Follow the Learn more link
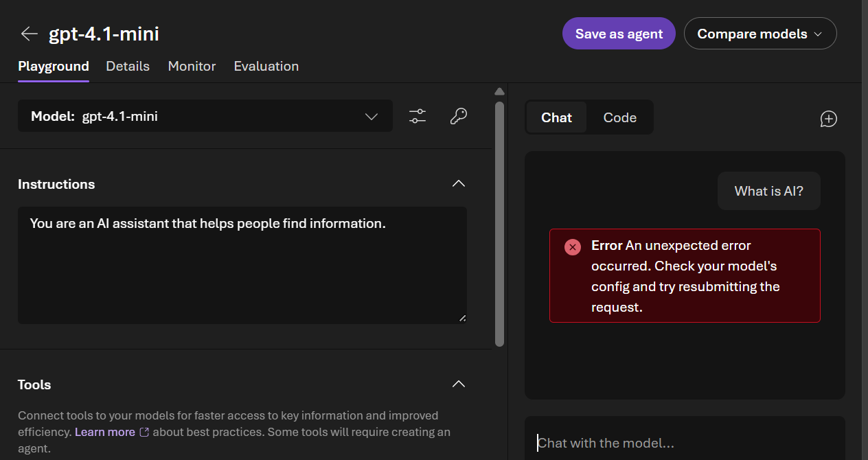Image resolution: width=868 pixels, height=460 pixels. pyautogui.click(x=105, y=432)
